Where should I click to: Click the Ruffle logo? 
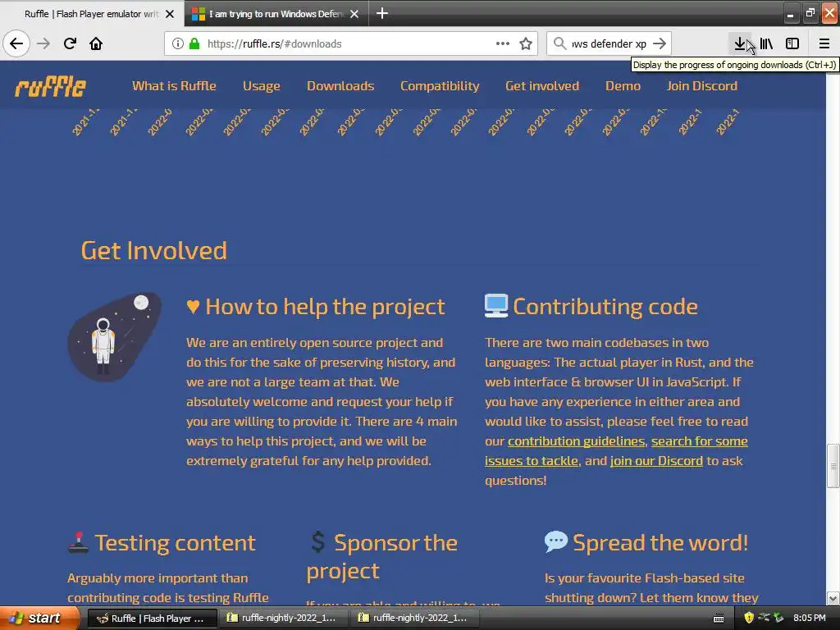tap(50, 86)
